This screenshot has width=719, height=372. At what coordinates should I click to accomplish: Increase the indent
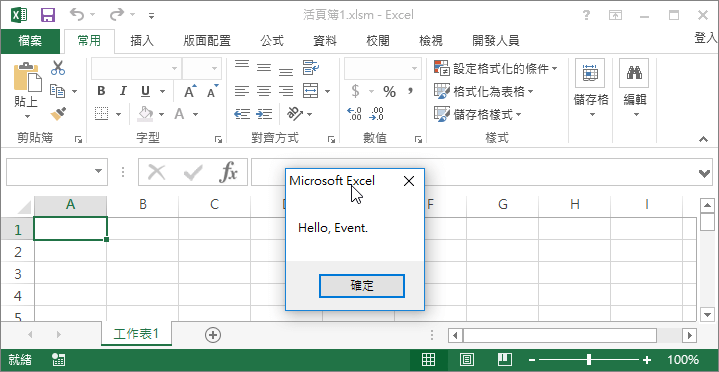click(x=264, y=114)
